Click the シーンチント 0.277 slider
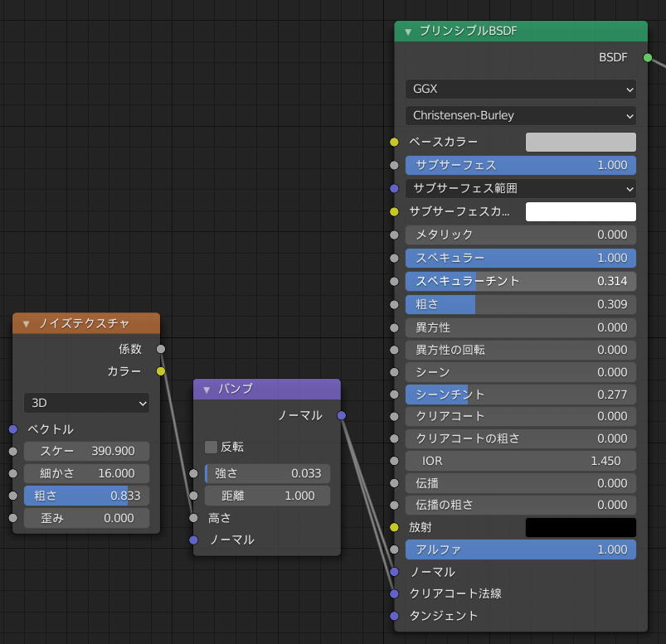 pos(521,395)
